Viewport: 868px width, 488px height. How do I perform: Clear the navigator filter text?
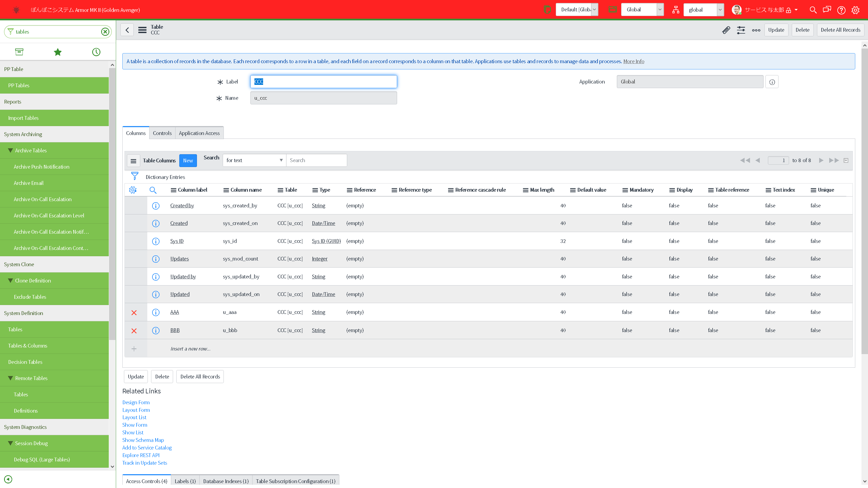point(105,32)
